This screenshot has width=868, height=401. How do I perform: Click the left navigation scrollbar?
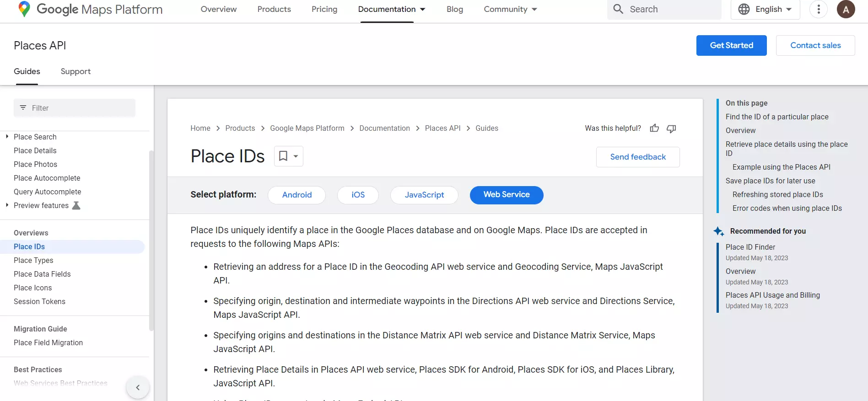coord(151,240)
